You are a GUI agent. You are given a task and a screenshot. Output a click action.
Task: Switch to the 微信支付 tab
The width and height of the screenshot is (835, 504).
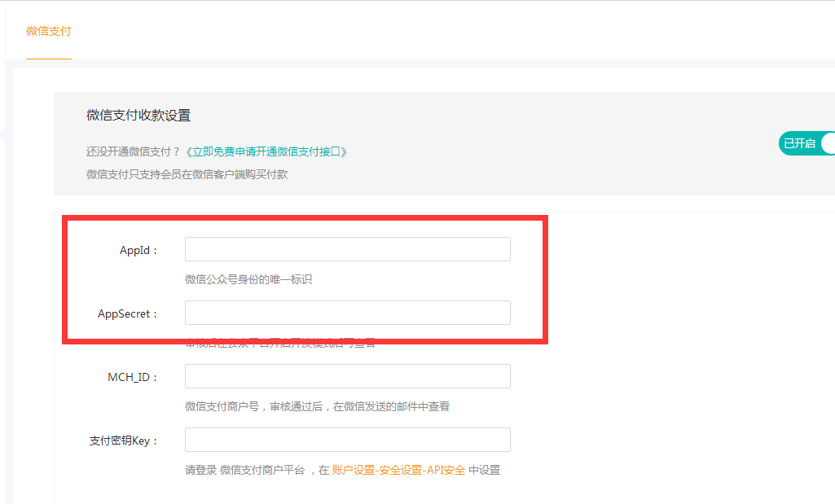click(48, 31)
